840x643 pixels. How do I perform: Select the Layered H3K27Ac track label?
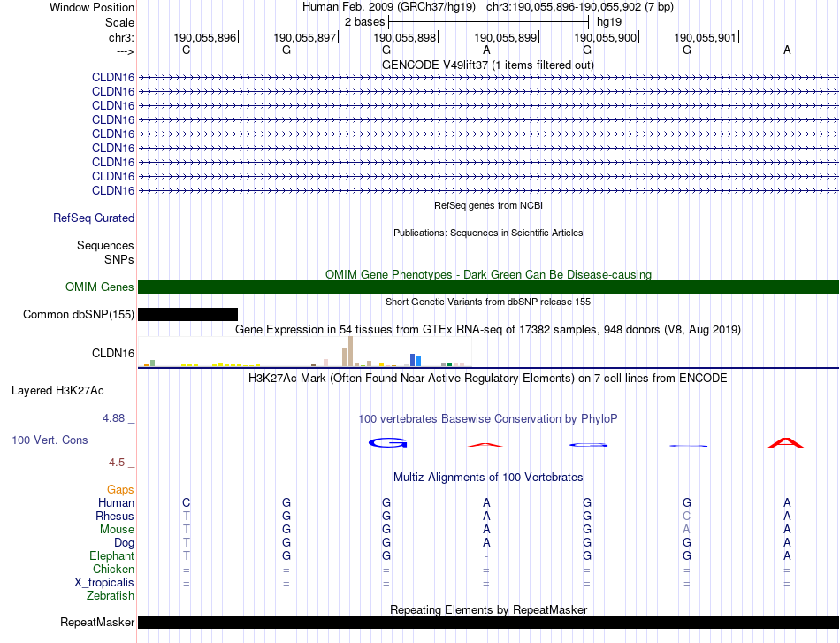(x=57, y=390)
